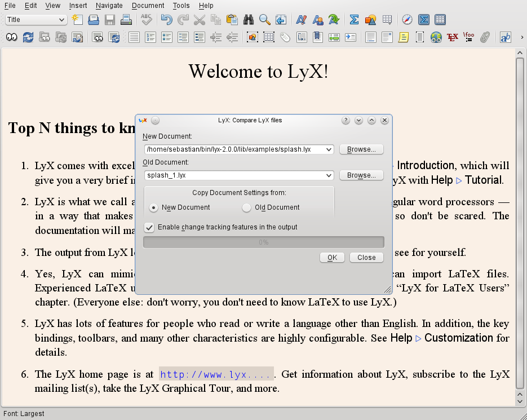Screen dimensions: 527x420
Task: Open the Document menu
Action: [x=148, y=5]
